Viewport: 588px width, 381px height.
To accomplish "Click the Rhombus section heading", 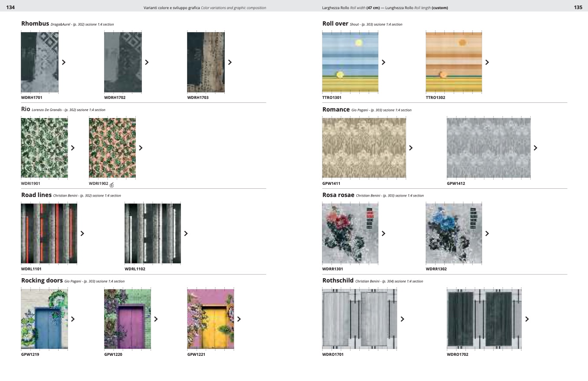I will click(x=35, y=23).
